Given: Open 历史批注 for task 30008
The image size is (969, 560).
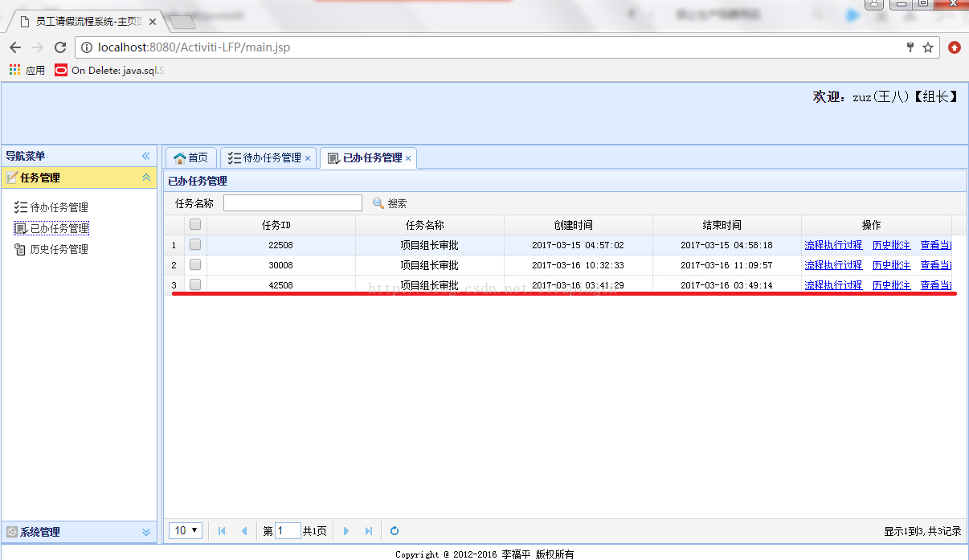Looking at the screenshot, I should [892, 265].
